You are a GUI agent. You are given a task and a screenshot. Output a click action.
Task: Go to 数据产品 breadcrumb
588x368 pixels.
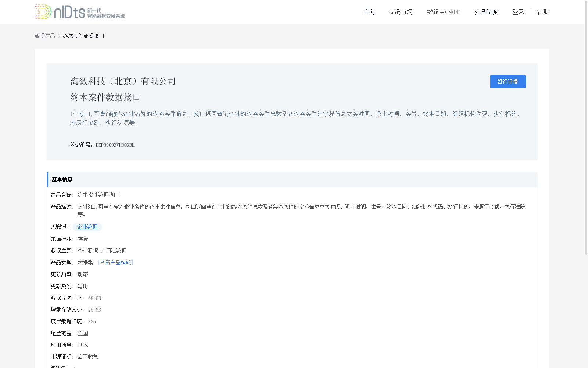point(45,36)
